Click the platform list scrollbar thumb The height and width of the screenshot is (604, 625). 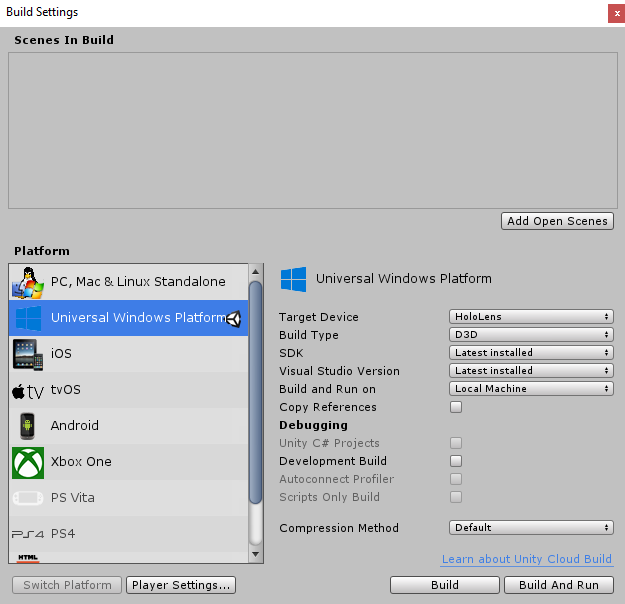coord(256,393)
